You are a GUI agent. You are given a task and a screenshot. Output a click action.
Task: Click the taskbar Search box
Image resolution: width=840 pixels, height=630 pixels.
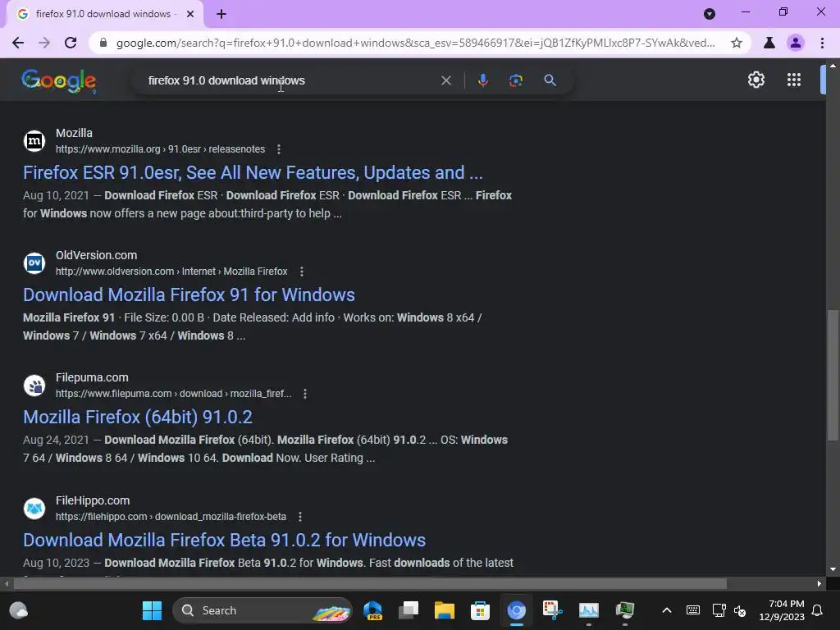tap(262, 610)
